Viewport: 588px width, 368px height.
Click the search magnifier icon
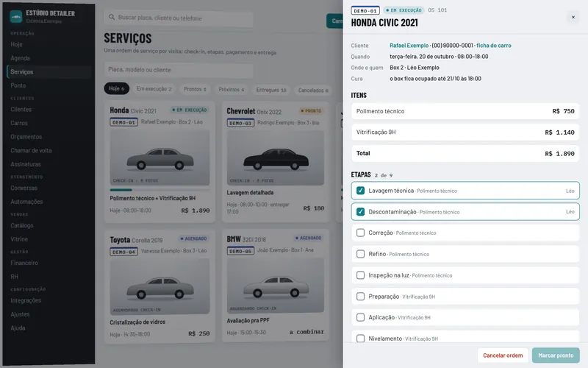coord(112,17)
